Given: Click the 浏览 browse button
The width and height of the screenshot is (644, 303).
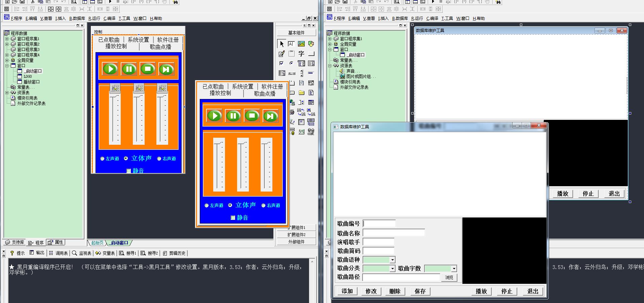Looking at the screenshot, I should [449, 277].
